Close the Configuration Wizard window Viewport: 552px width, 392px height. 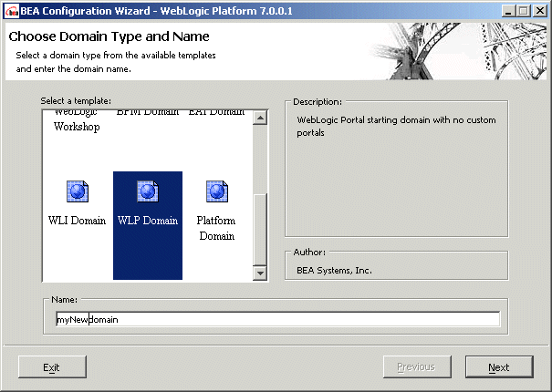coord(540,11)
